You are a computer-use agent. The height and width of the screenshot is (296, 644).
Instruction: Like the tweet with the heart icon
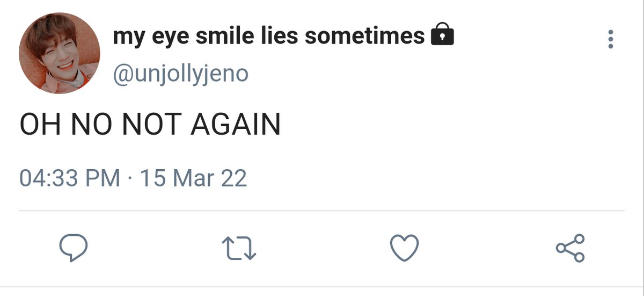click(404, 249)
